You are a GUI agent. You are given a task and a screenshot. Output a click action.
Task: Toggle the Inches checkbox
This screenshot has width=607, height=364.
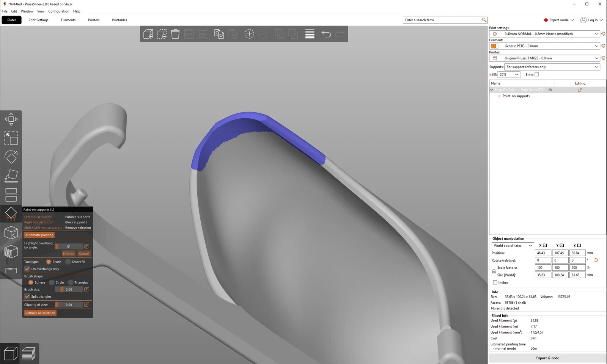coord(495,282)
